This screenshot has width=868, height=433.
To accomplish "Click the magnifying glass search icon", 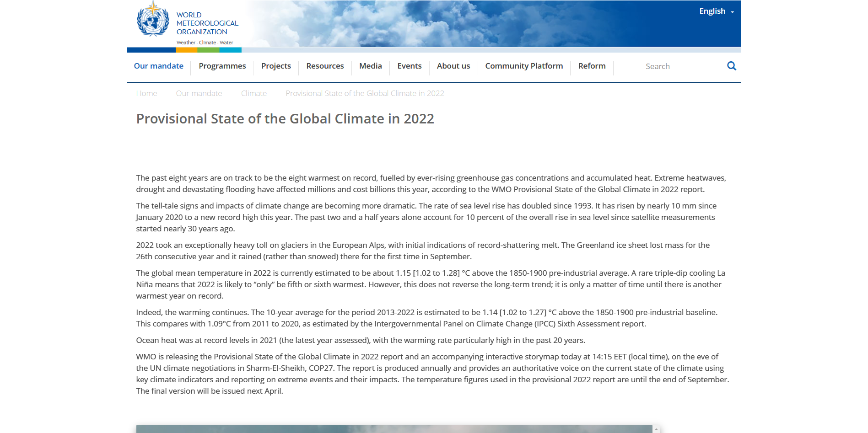I will tap(732, 66).
